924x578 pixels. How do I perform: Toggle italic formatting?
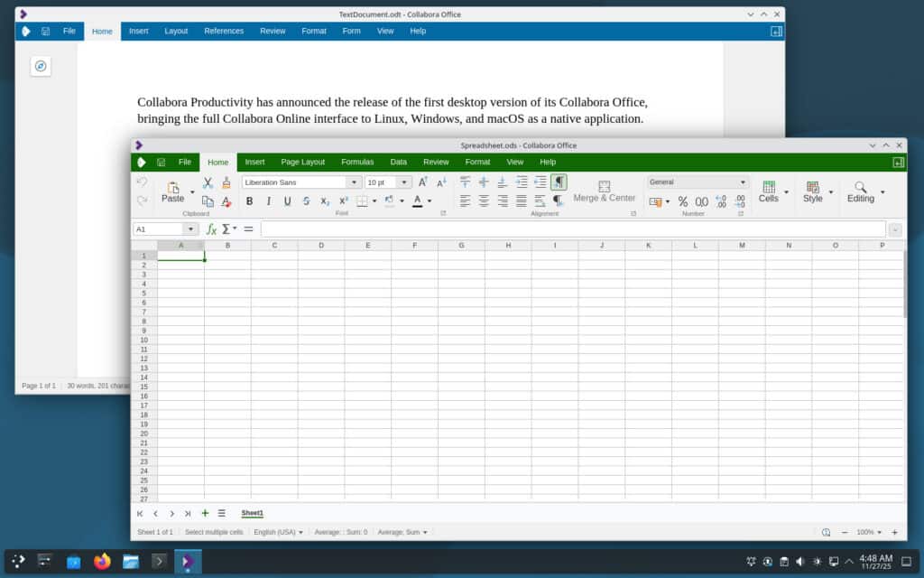point(268,201)
